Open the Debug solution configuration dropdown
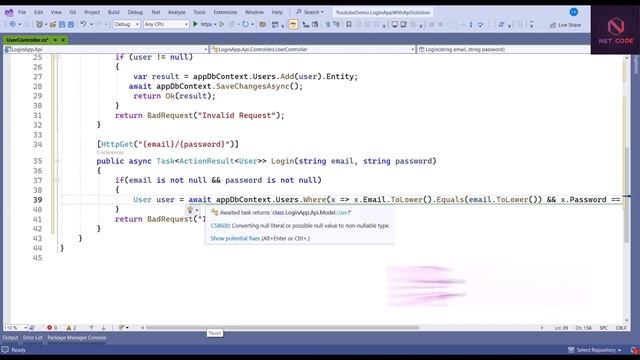Viewport: 640px width, 360px height. coord(127,24)
